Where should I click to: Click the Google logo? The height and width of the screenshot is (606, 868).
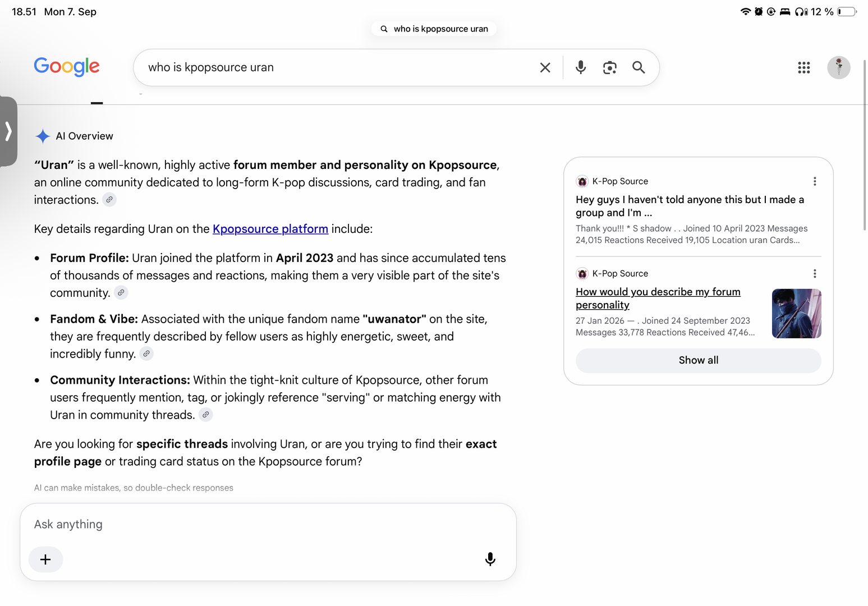(67, 67)
